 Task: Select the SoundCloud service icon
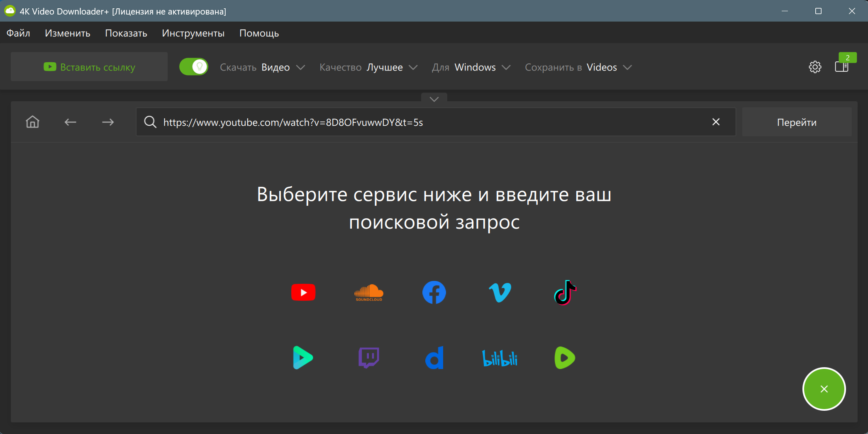click(368, 293)
